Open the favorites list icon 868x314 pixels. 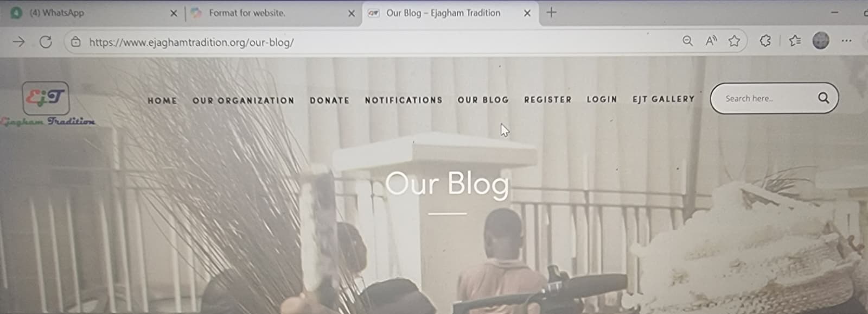tap(795, 41)
